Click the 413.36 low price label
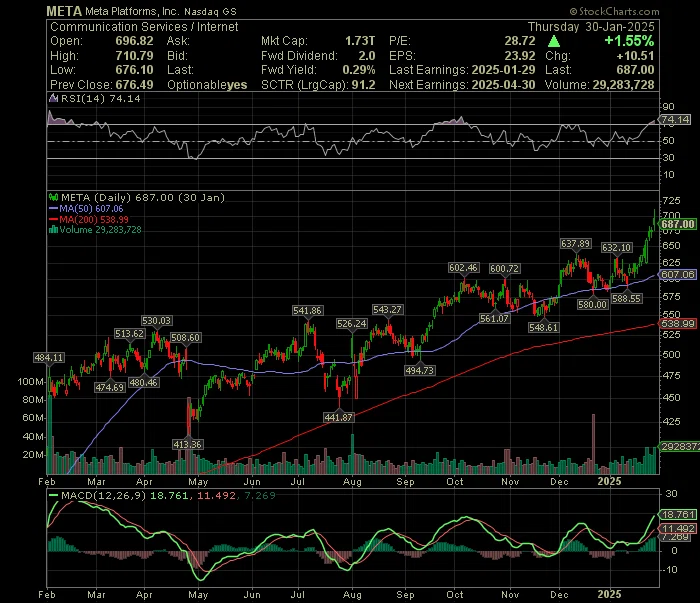Viewport: 700px width, 603px height. pyautogui.click(x=188, y=445)
